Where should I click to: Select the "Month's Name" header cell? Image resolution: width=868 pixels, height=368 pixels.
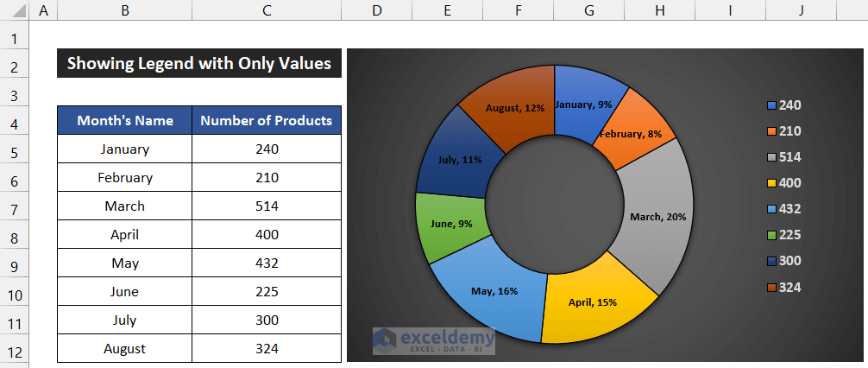[x=125, y=121]
